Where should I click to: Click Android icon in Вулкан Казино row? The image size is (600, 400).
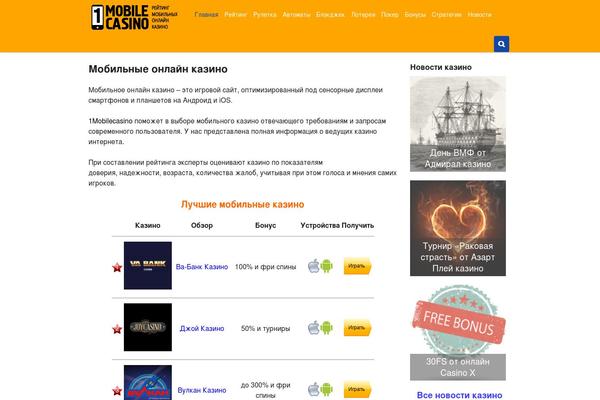pyautogui.click(x=326, y=389)
